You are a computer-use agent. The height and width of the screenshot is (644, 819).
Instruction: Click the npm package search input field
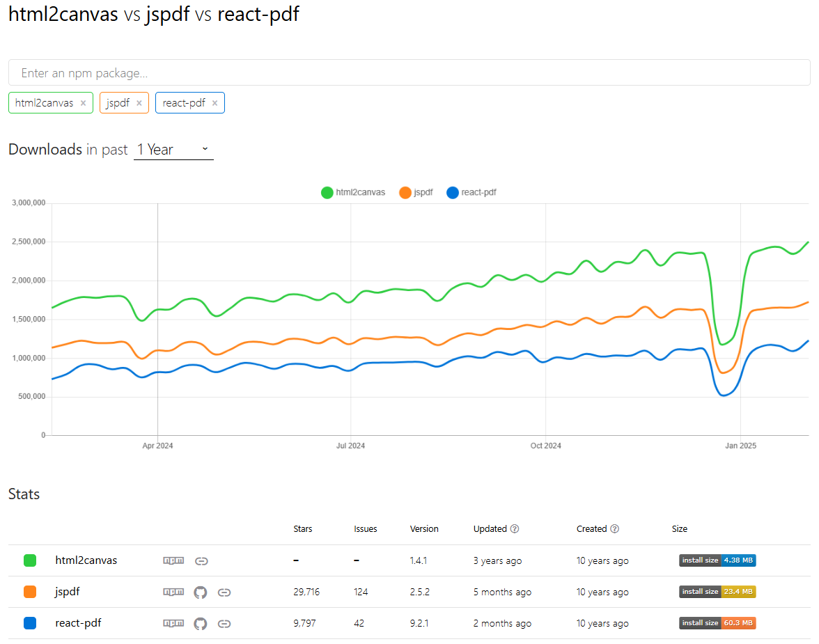tap(409, 72)
